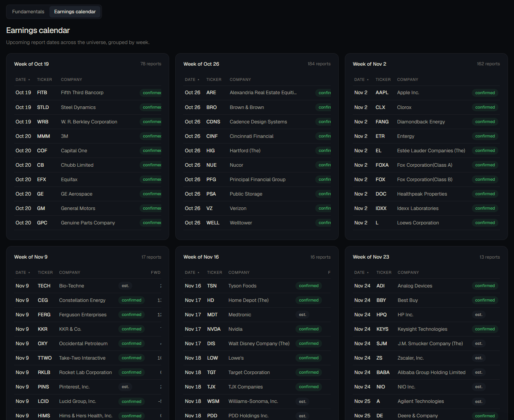Select the GPC ticker cell
Image resolution: width=514 pixels, height=420 pixels.
pyautogui.click(x=42, y=223)
